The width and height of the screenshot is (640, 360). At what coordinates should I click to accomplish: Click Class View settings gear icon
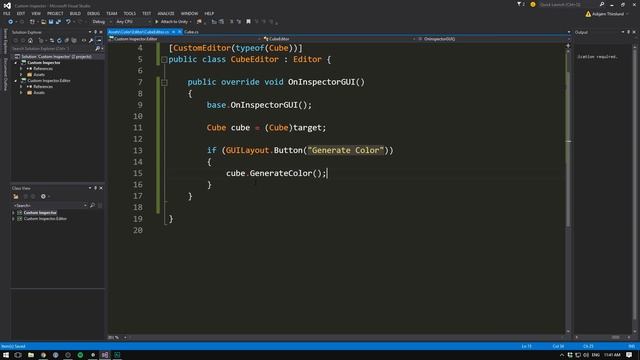point(43,197)
